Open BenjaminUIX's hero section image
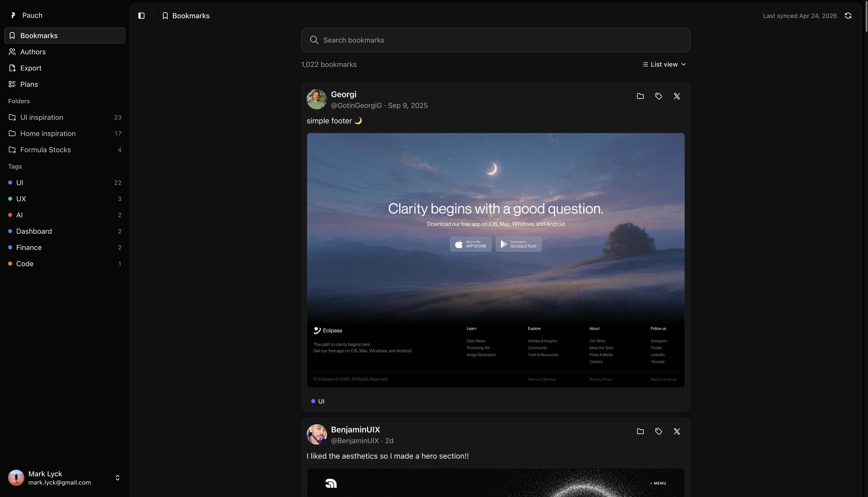 click(x=496, y=483)
